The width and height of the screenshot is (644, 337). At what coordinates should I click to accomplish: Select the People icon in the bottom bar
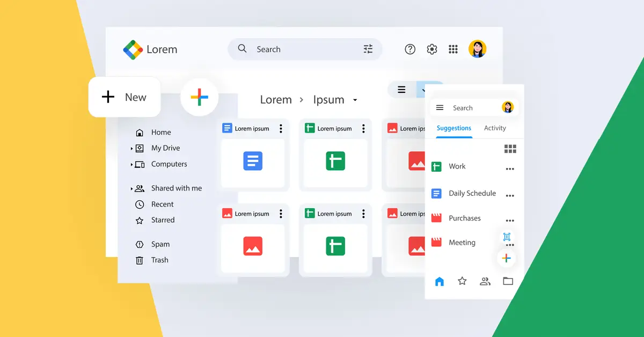click(x=485, y=281)
